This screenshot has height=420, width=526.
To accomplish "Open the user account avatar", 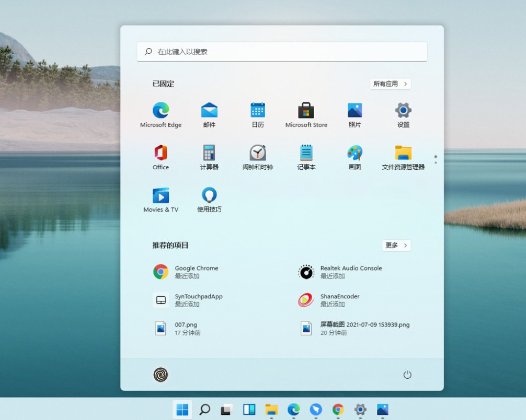I will click(x=161, y=375).
